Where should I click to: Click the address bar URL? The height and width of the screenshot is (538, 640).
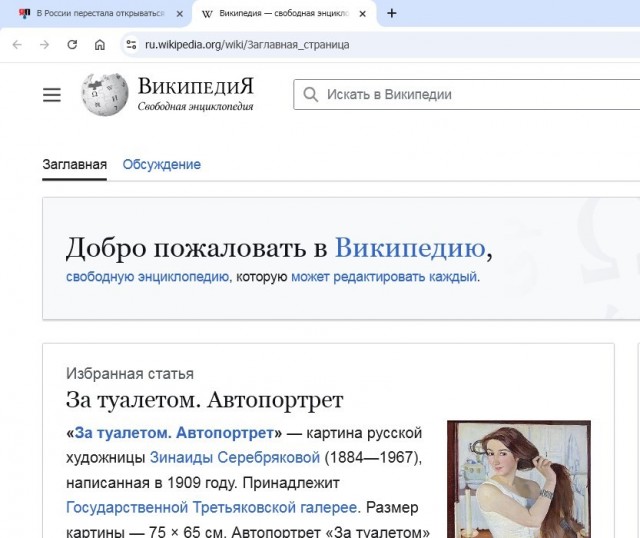pos(247,44)
